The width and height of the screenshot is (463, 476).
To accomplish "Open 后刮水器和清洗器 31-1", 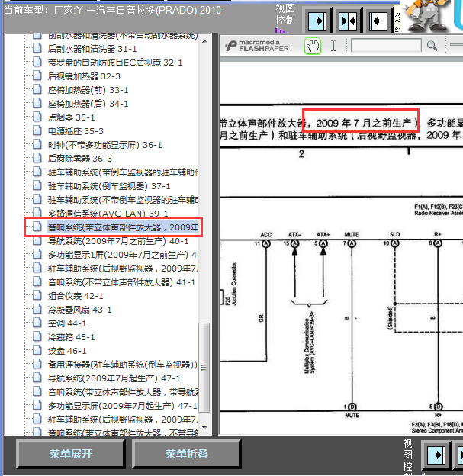I will (92, 49).
